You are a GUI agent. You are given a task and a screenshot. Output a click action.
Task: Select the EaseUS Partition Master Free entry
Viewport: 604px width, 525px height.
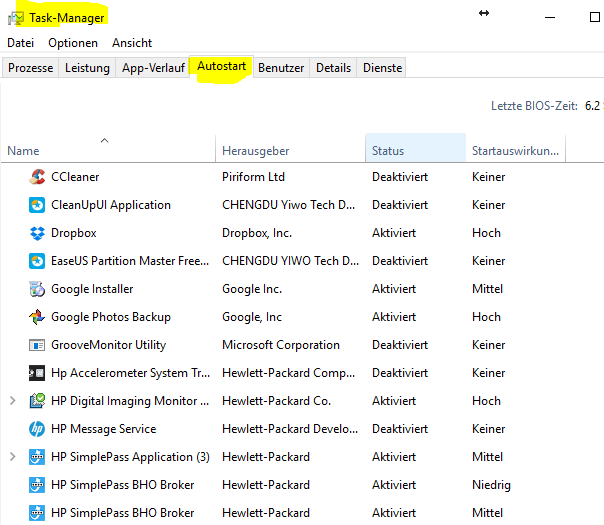coord(130,261)
